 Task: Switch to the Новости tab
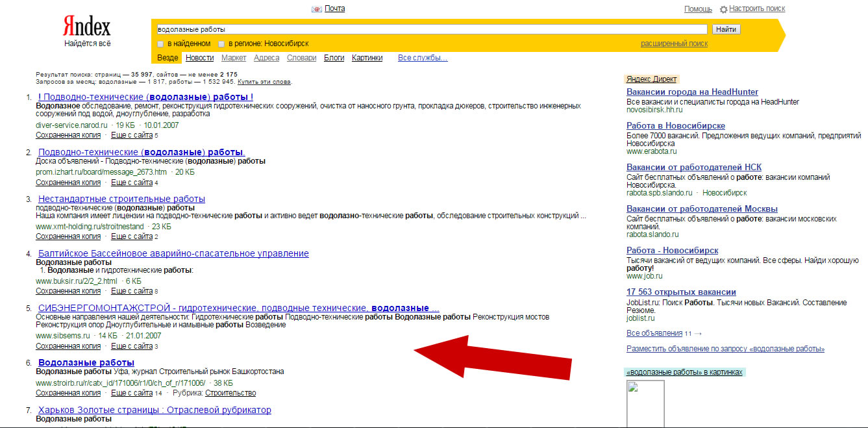[x=199, y=58]
